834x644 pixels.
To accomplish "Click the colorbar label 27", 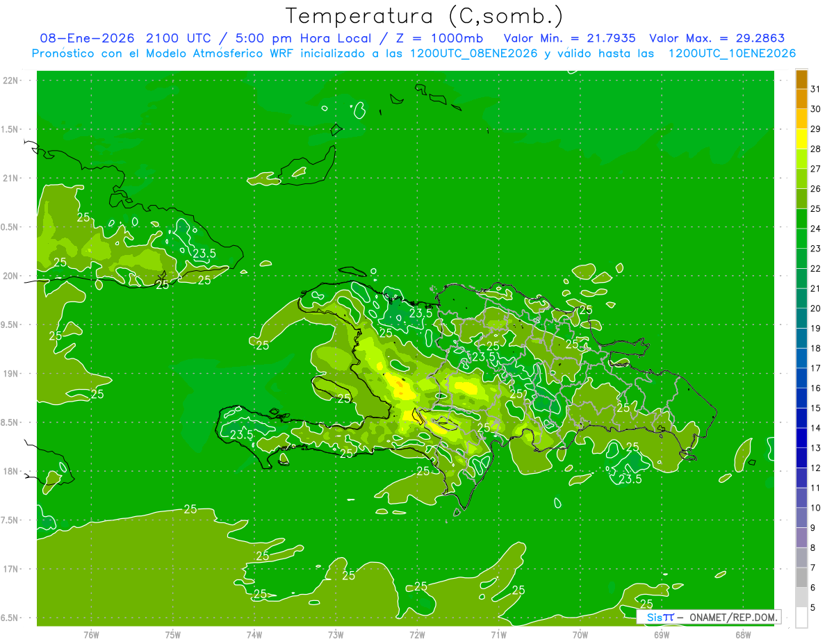I will (x=815, y=169).
